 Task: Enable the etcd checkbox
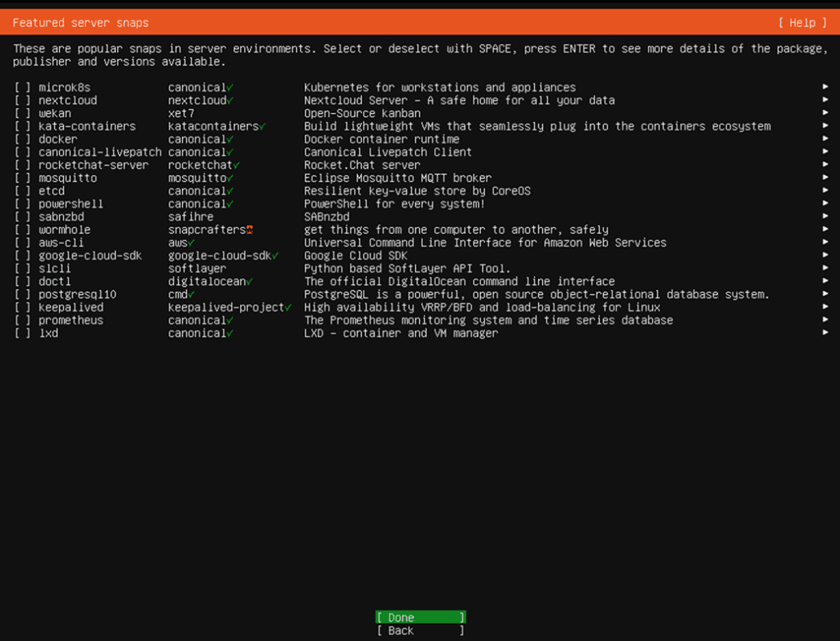[x=22, y=191]
